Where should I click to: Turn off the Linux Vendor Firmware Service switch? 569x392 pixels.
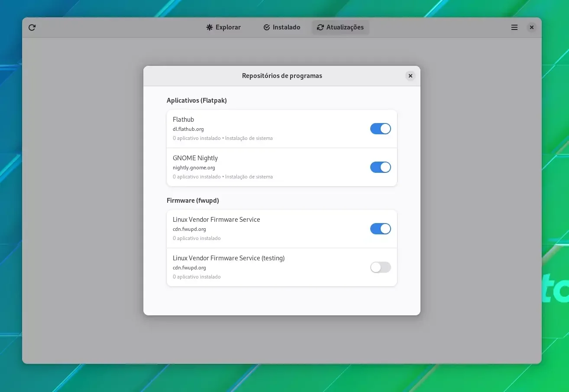tap(381, 229)
